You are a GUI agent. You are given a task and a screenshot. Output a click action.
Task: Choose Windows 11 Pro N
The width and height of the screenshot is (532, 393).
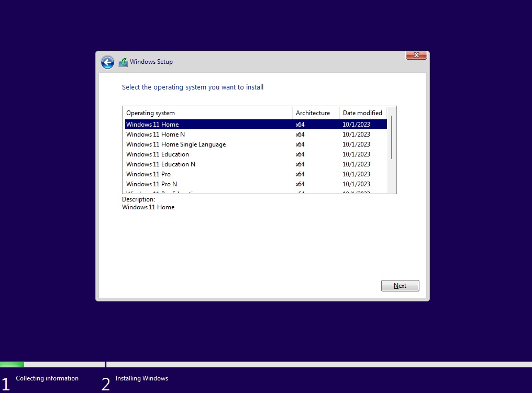[x=256, y=184]
